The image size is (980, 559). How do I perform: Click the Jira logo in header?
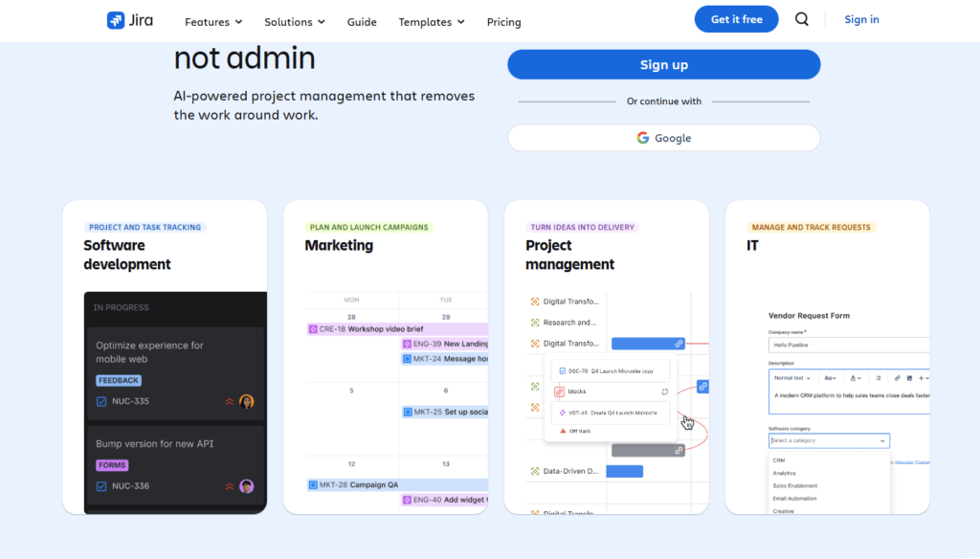(x=129, y=20)
